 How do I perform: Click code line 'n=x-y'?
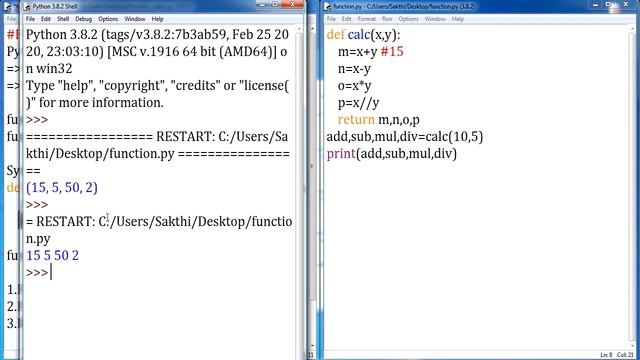click(354, 69)
